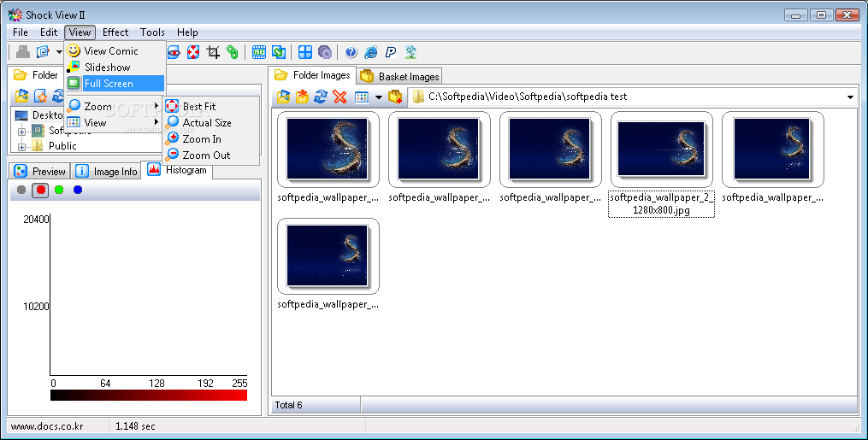Screen dimensions: 868x440
Task: Click the new folder icon in Folder Images toolbar
Action: tap(302, 97)
